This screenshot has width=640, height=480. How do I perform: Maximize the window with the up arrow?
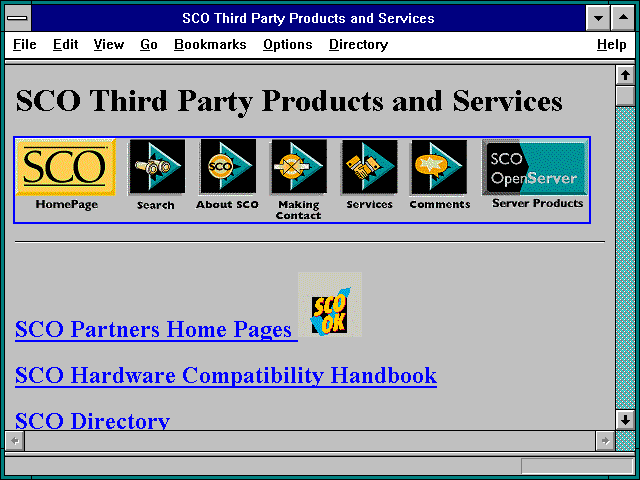623,18
